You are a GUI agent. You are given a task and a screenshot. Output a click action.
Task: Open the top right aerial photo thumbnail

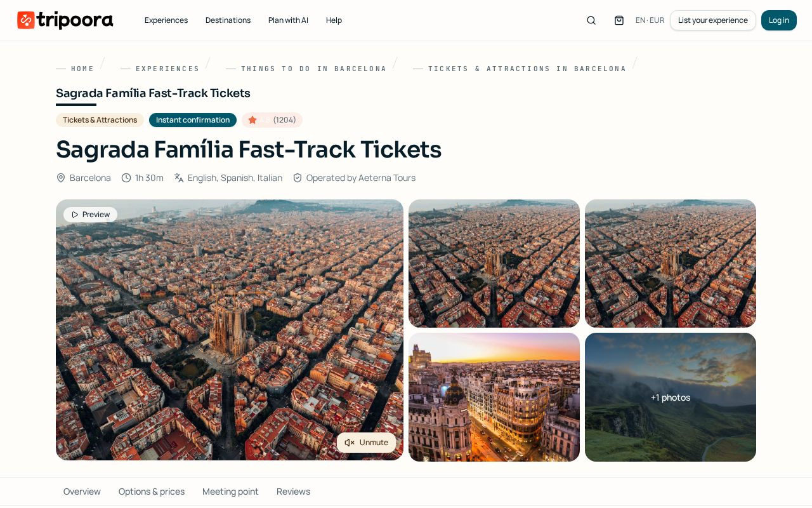pos(671,264)
